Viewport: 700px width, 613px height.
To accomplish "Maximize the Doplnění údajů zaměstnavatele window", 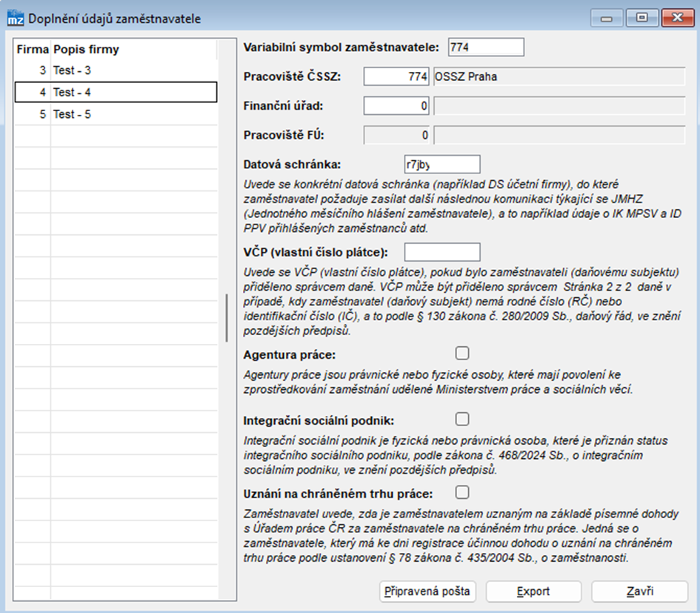I will pos(642,18).
